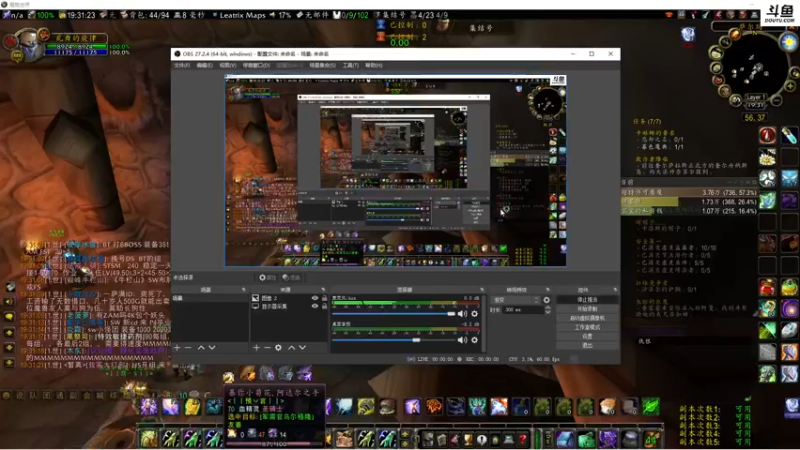800x450 pixels.
Task: Mute the 麦克风/Aux speaker icon
Action: pos(462,314)
